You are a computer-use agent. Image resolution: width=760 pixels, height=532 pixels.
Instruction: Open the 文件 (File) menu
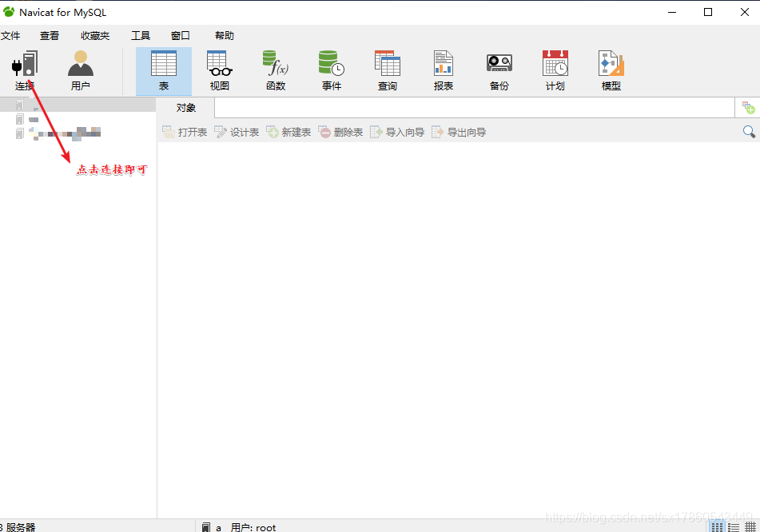(x=10, y=36)
